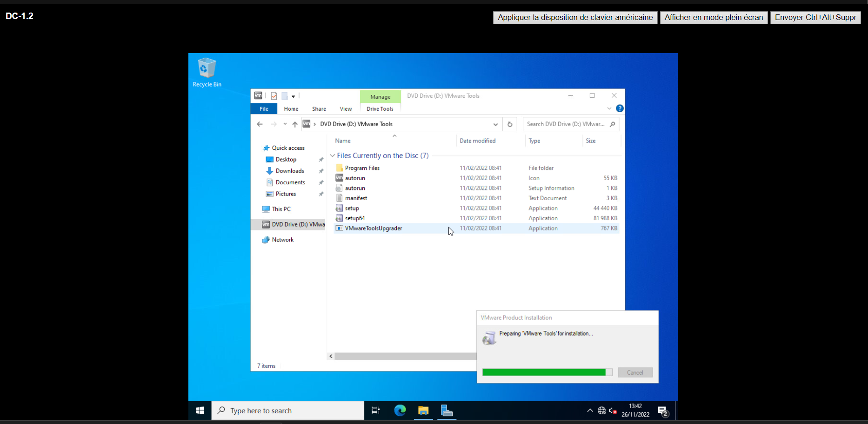Switch to the View ribbon tab

(x=346, y=109)
